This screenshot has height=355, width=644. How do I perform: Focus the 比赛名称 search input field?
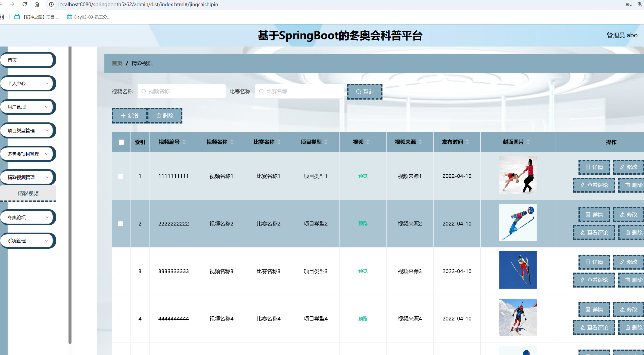(x=299, y=91)
